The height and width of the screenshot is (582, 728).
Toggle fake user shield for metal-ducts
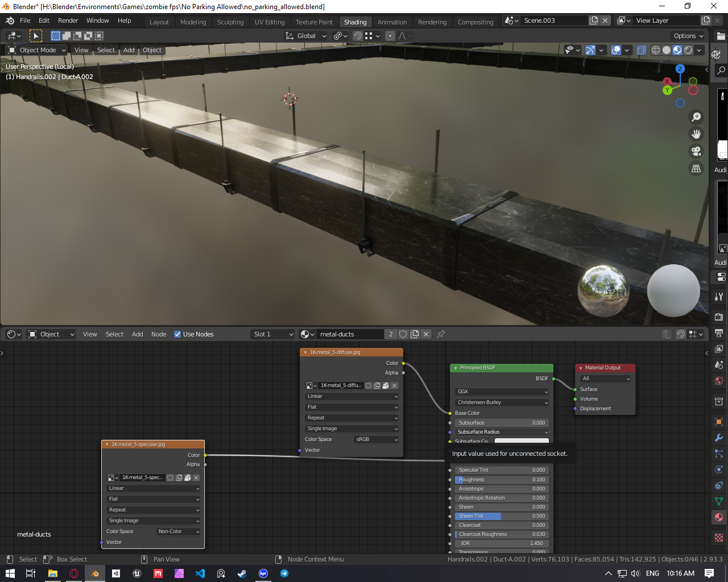click(403, 334)
